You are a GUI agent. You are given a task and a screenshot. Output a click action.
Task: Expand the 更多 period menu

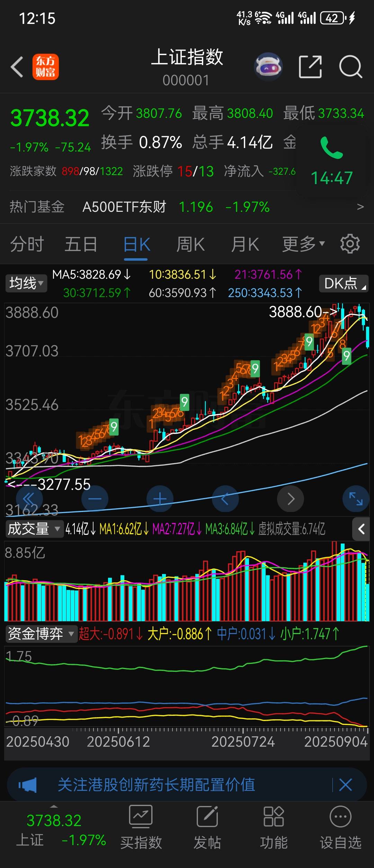pyautogui.click(x=303, y=244)
